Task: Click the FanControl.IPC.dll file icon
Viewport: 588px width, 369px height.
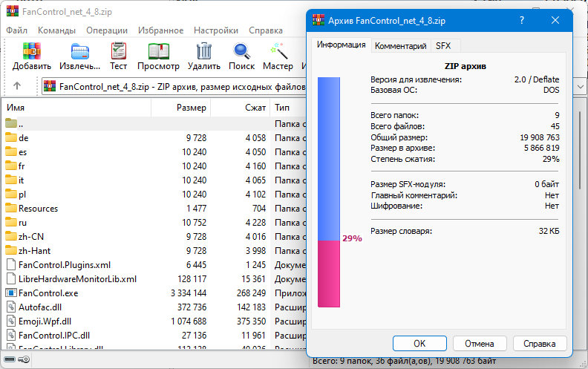Action: point(11,336)
